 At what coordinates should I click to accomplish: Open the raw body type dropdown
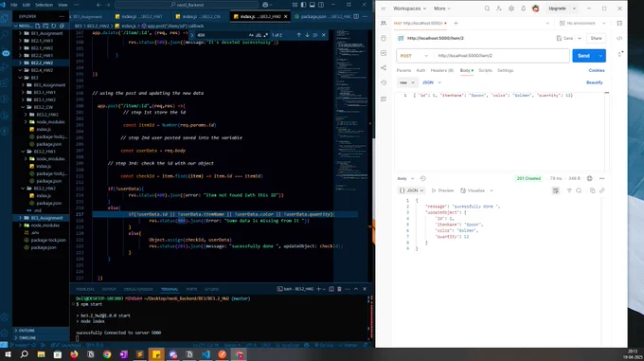pos(407,82)
